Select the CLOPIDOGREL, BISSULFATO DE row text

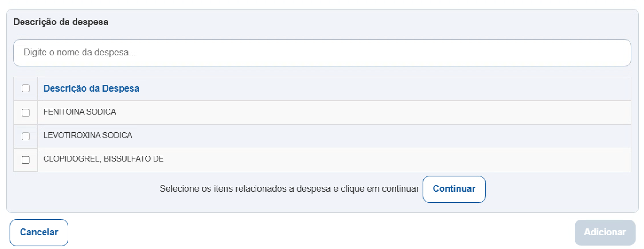tap(103, 159)
